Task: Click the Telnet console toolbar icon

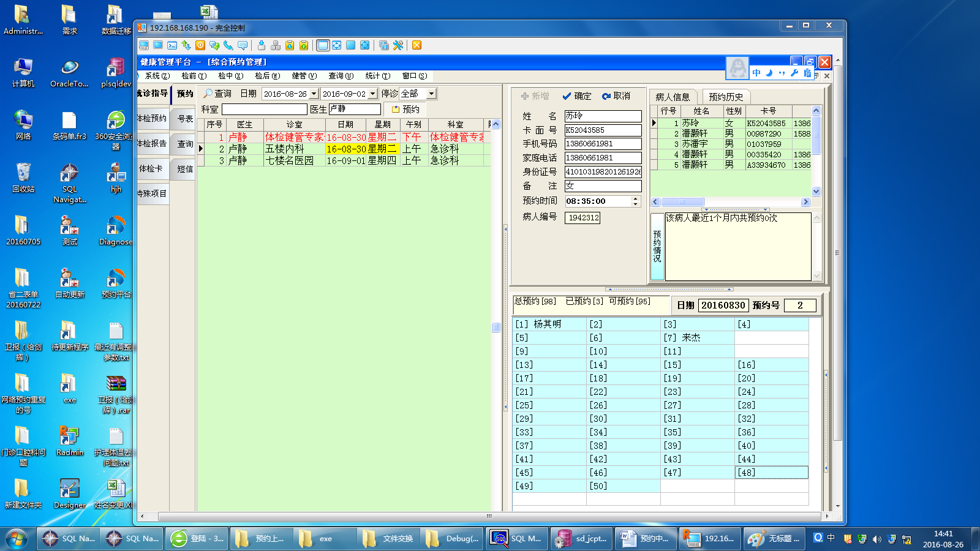Action: 172,45
